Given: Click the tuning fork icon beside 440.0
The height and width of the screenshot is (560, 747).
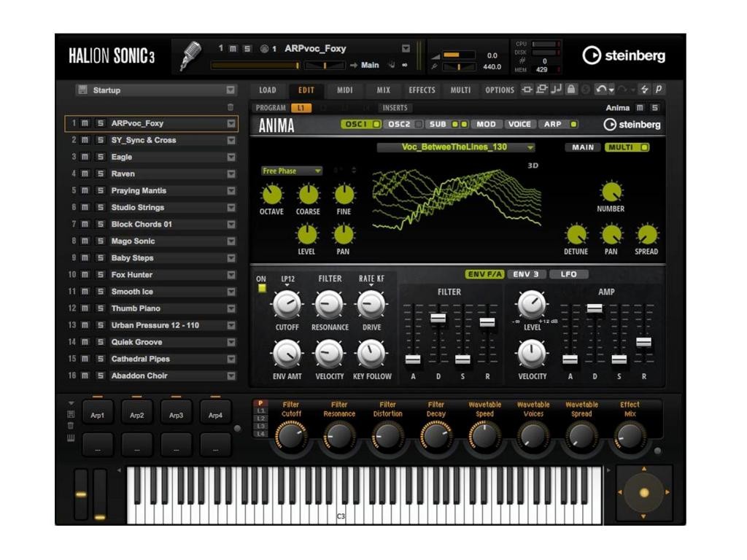Looking at the screenshot, I should (x=435, y=67).
